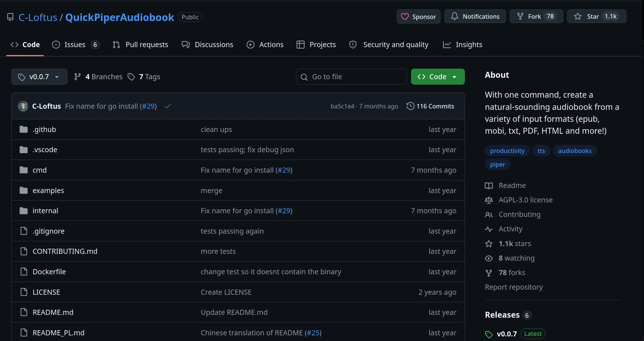Select the audiobooks topic tag
Viewport: 644px width, 341px height.
[x=575, y=151]
